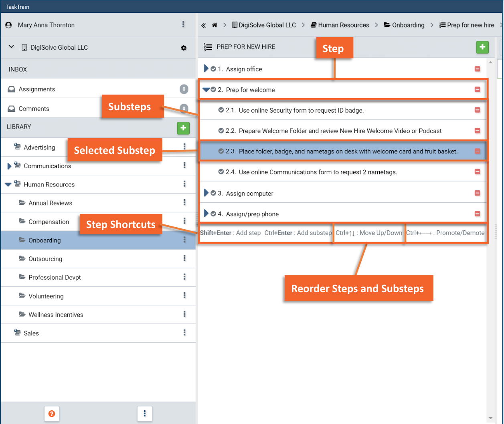Screen dimensions: 504x424
Task: Open the help question mark button
Action: tap(52, 414)
